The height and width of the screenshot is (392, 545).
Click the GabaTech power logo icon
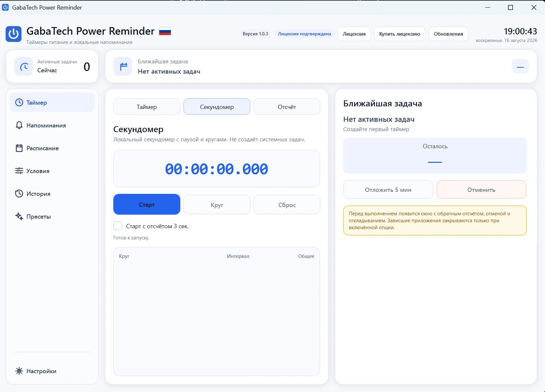14,34
